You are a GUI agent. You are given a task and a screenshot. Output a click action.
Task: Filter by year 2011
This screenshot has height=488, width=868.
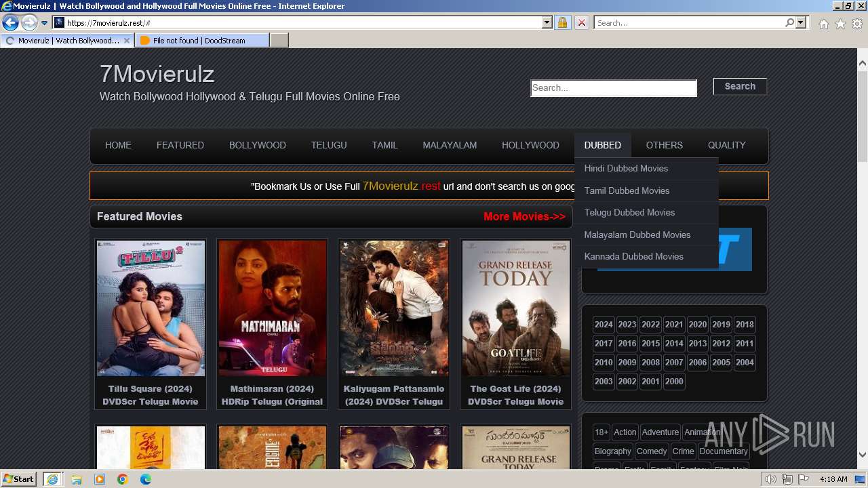pyautogui.click(x=745, y=344)
